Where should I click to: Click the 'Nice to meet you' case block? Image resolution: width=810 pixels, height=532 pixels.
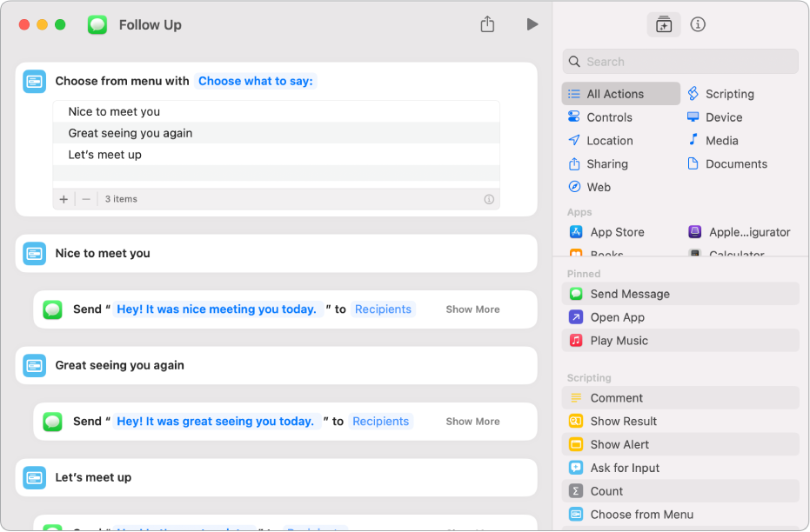coord(277,253)
